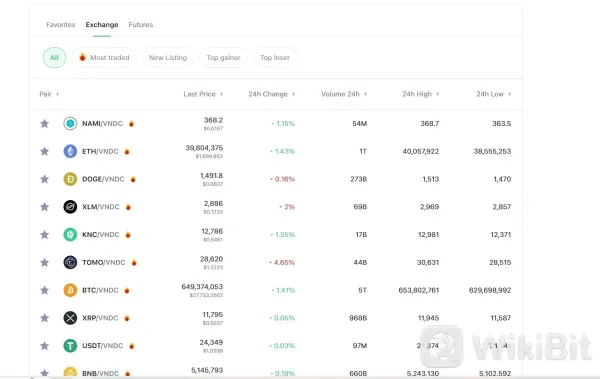600x379 pixels.
Task: Favorite the TOMO/VNDC pair star
Action: click(x=44, y=262)
